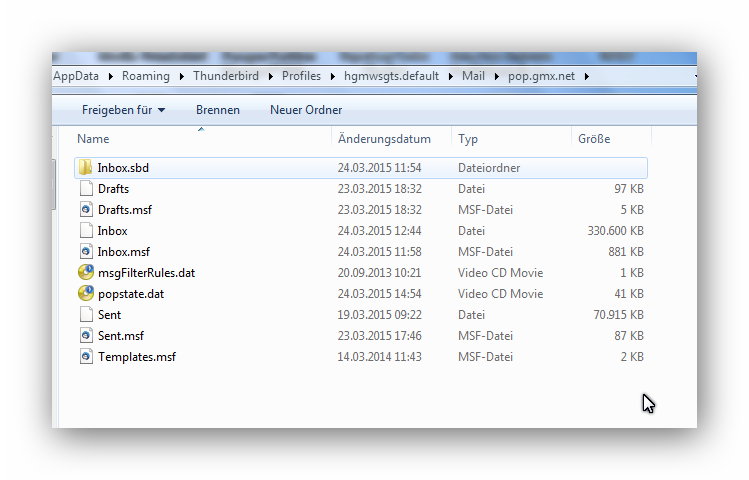The image size is (749, 480).
Task: Click the date 19.03.2015 09:22
Action: click(380, 315)
